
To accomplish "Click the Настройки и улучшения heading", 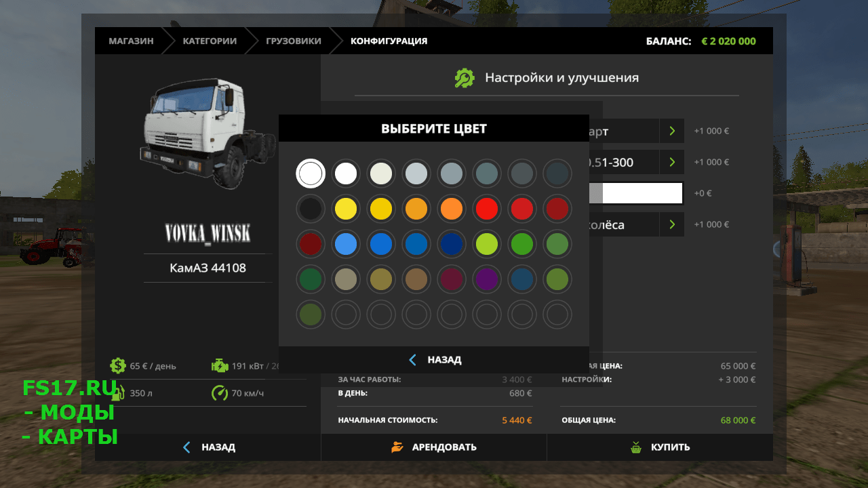I will pyautogui.click(x=561, y=78).
